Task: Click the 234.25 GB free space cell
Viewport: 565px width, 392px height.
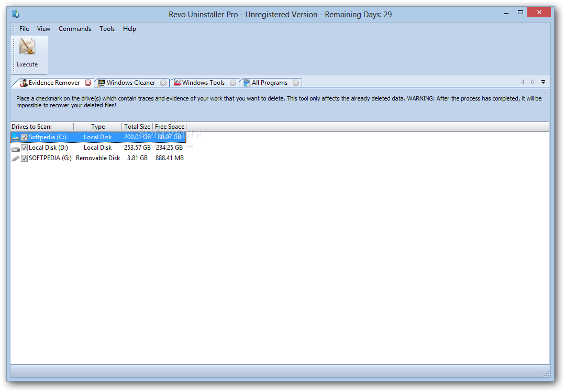Action: coord(169,148)
